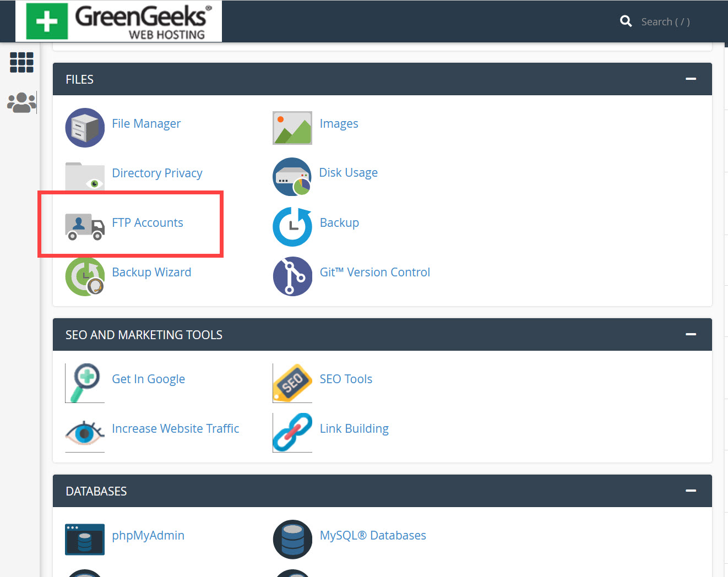
Task: Collapse the SEO and Marketing Tools section
Action: [x=691, y=334]
